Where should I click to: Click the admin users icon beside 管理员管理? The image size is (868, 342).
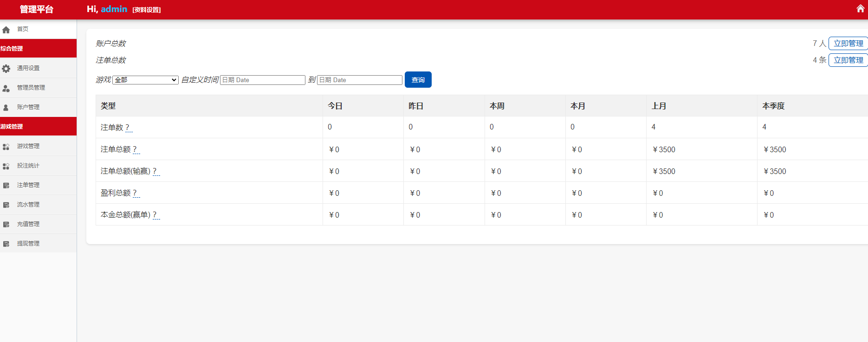coord(6,88)
